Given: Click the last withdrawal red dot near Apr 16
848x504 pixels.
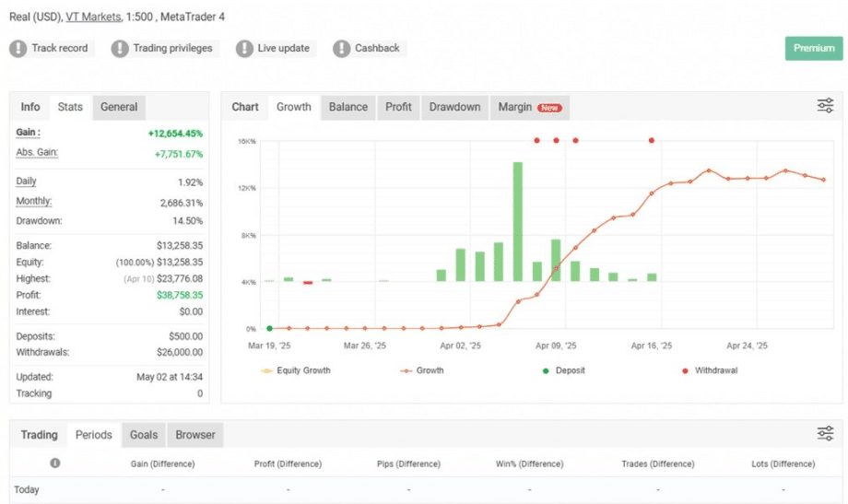Looking at the screenshot, I should click(651, 141).
